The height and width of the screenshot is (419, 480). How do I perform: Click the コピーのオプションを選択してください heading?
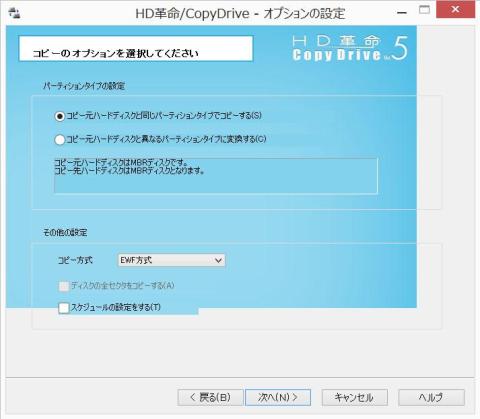116,53
